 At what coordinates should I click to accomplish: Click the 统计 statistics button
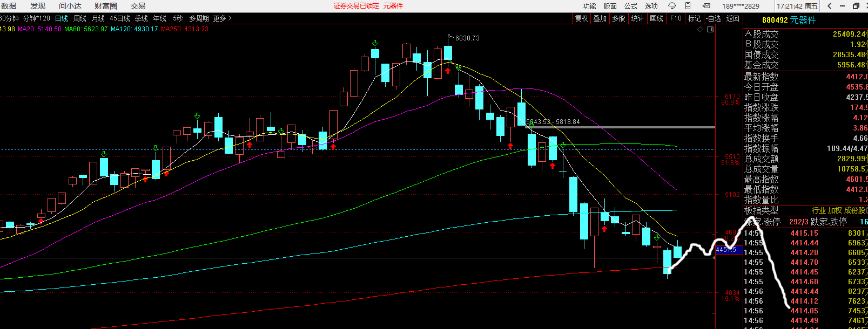pos(638,18)
